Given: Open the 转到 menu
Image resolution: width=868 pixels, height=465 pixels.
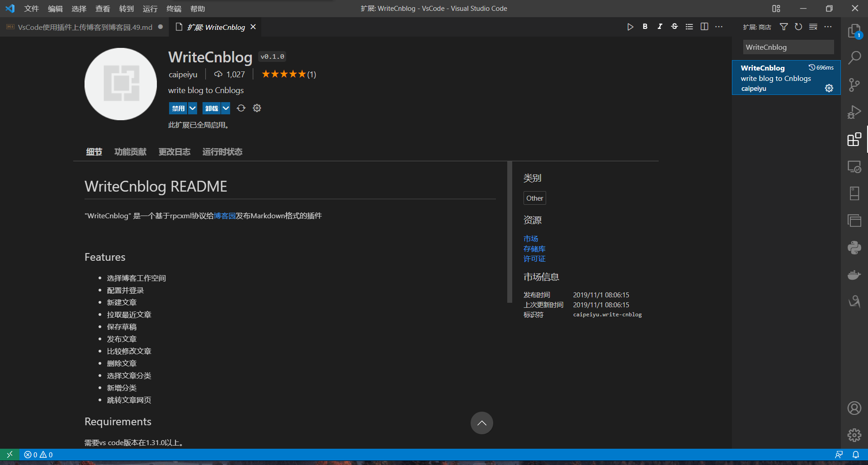Looking at the screenshot, I should [x=126, y=9].
